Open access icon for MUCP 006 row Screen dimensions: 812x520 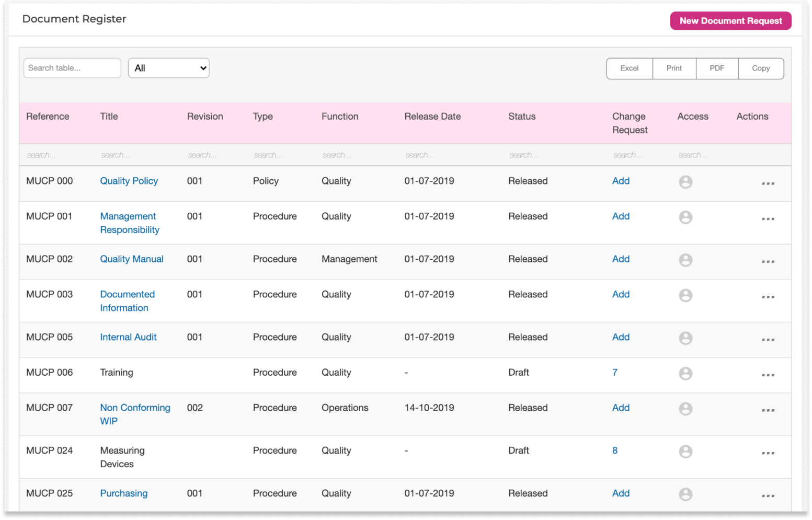(x=685, y=374)
